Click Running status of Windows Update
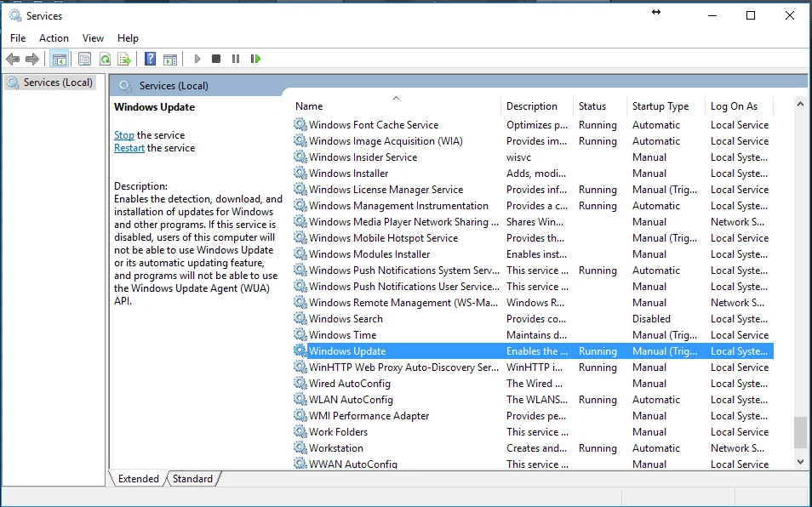Image resolution: width=812 pixels, height=507 pixels. [598, 351]
